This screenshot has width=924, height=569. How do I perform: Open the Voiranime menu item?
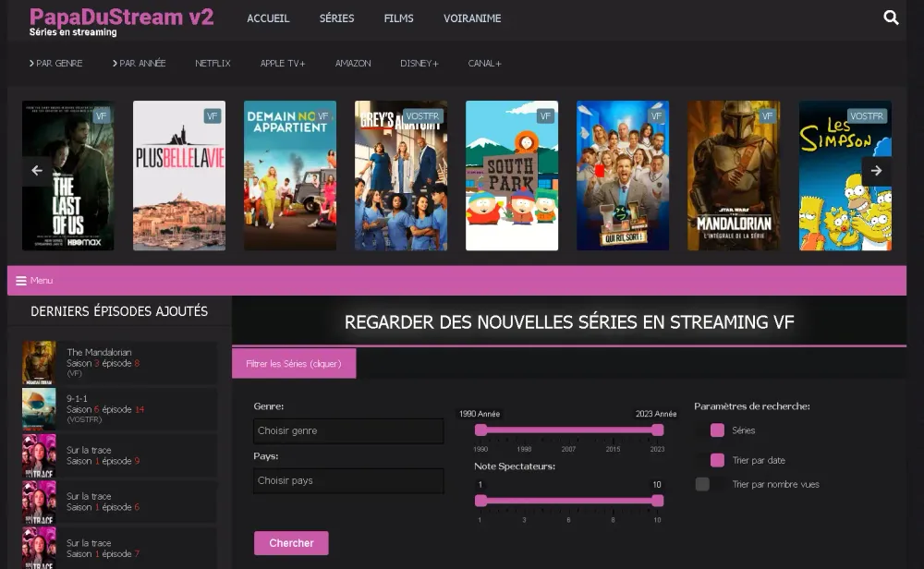click(x=472, y=18)
